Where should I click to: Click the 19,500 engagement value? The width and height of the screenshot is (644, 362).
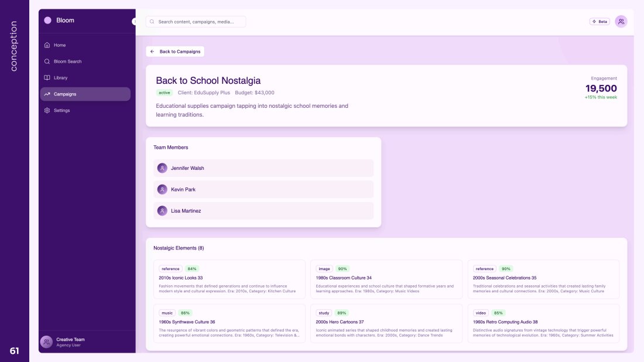pyautogui.click(x=601, y=88)
